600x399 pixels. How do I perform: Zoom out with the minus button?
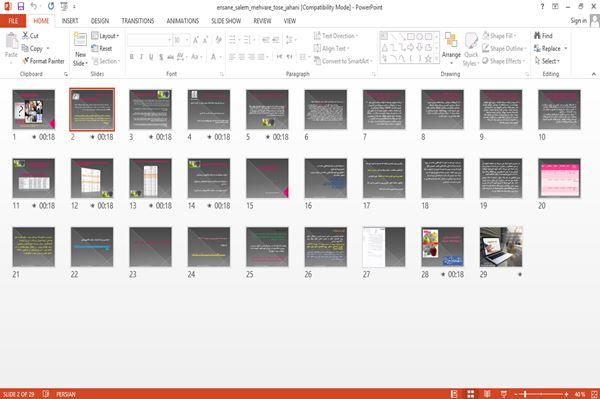point(516,394)
